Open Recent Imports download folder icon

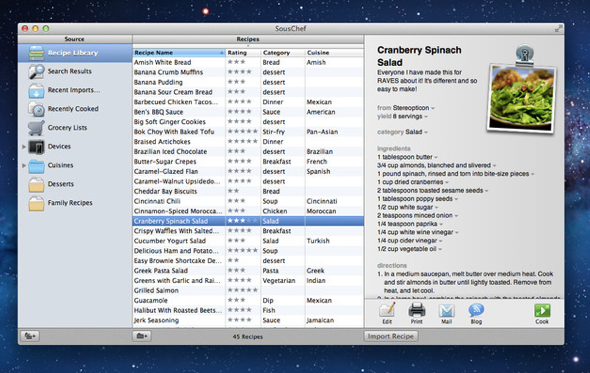point(36,90)
